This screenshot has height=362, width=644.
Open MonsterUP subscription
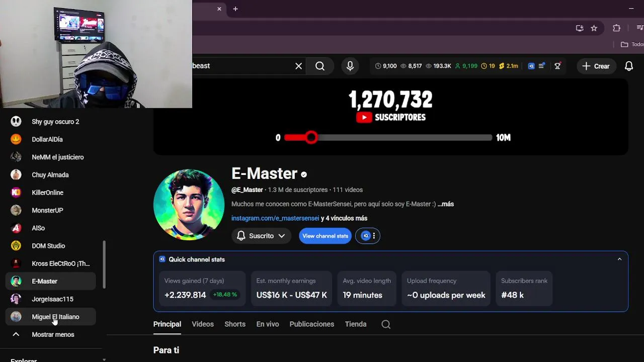(x=50, y=210)
